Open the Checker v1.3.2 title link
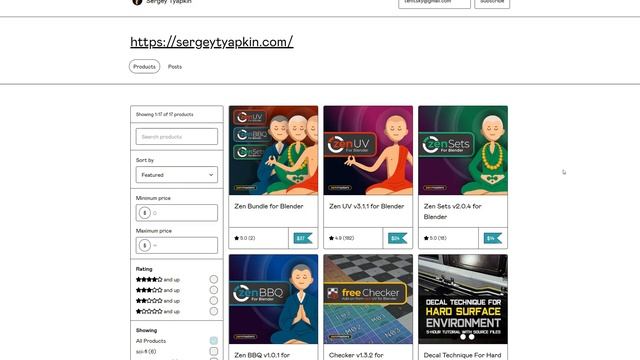 (356, 355)
